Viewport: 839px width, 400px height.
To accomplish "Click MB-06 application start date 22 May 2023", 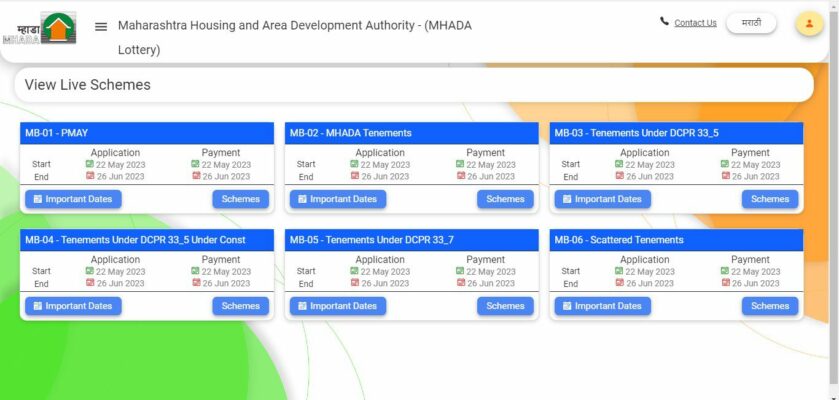I will click(x=650, y=272).
